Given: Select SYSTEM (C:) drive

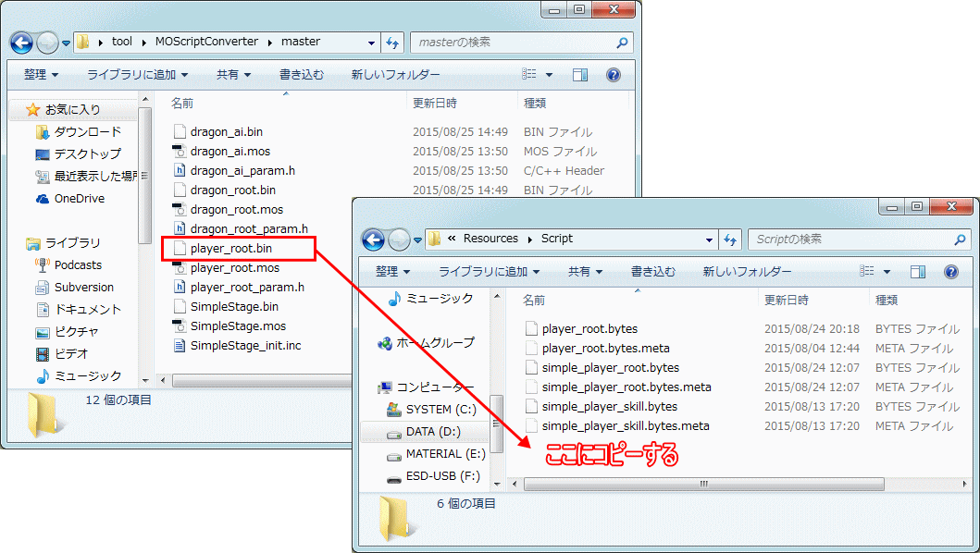Looking at the screenshot, I should [x=432, y=410].
